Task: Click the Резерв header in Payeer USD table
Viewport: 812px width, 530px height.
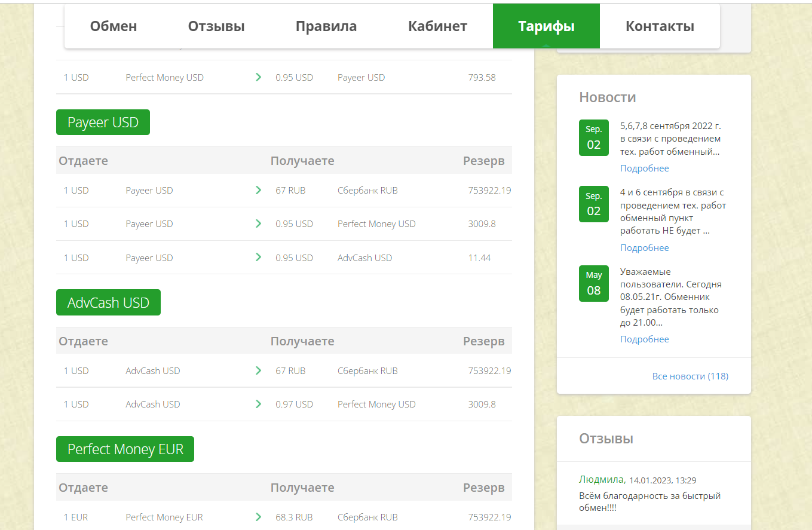Action: pyautogui.click(x=483, y=161)
